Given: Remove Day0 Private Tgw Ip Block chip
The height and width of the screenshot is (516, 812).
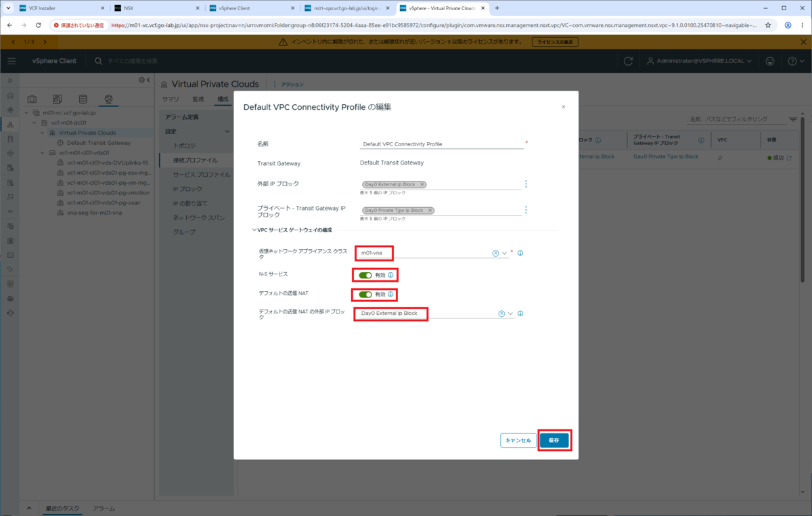Looking at the screenshot, I should coord(430,211).
